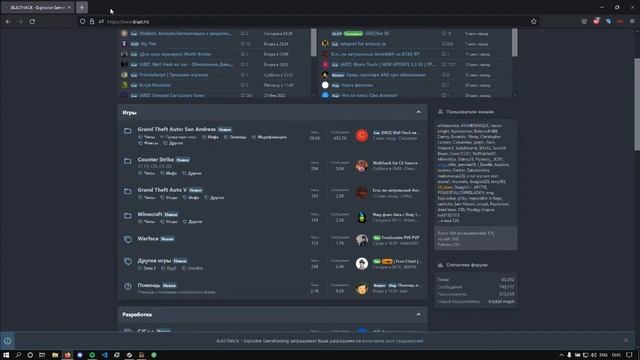This screenshot has height=360, width=640.
Task: Open the last poster avatar in Warface row
Action: 362,240
